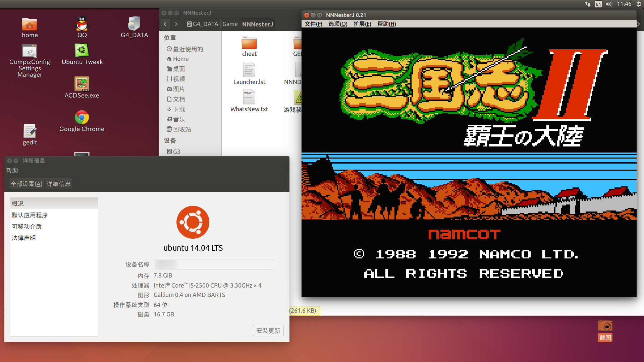Open the En input method indicator
The height and width of the screenshot is (362, 644).
(x=598, y=4)
